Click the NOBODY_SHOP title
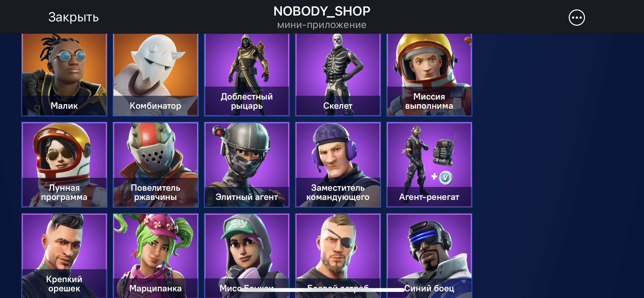The width and height of the screenshot is (644, 298). [322, 11]
